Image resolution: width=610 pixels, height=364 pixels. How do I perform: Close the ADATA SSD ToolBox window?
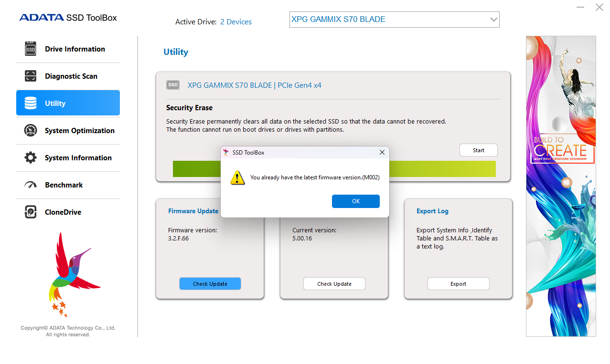(x=599, y=8)
